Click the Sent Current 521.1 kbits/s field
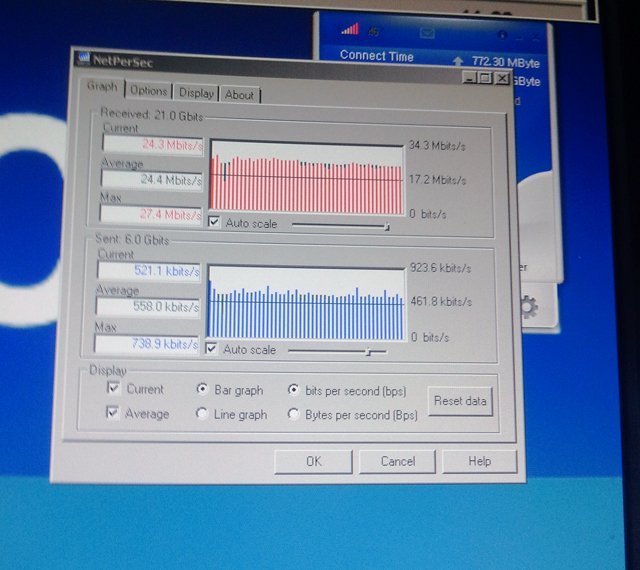The height and width of the screenshot is (570, 640). tap(149, 271)
